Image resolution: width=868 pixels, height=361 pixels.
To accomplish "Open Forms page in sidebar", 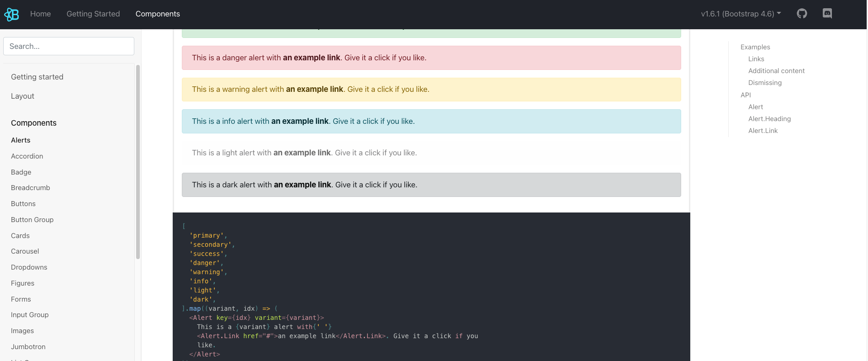I will click(x=21, y=299).
